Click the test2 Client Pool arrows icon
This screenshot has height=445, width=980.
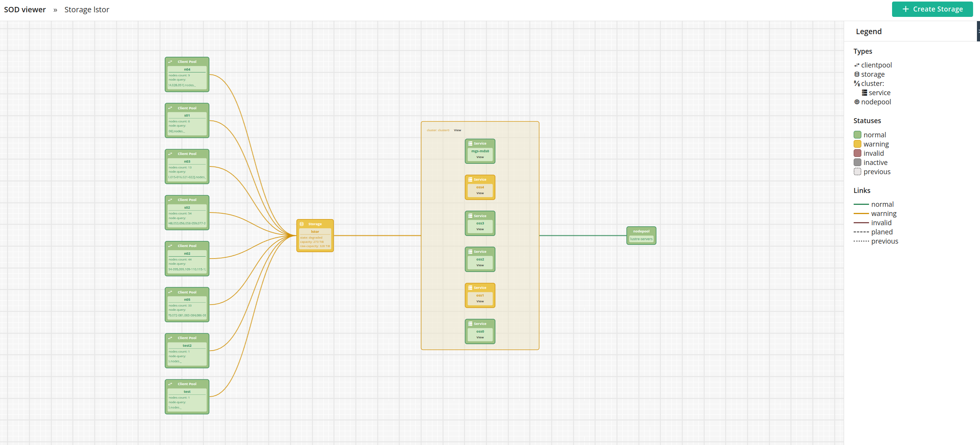tap(170, 338)
